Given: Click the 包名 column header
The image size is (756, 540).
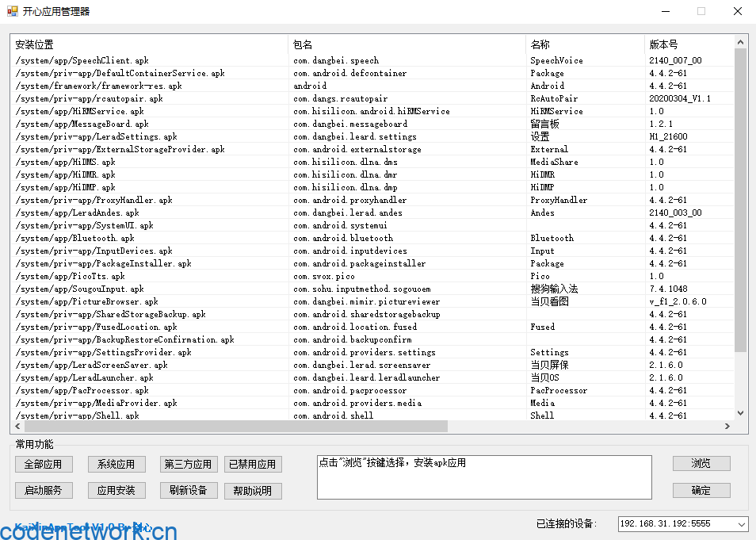Looking at the screenshot, I should point(407,44).
